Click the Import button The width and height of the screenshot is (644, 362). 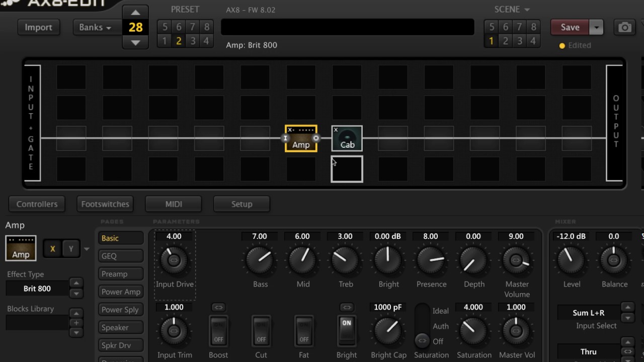coord(38,27)
